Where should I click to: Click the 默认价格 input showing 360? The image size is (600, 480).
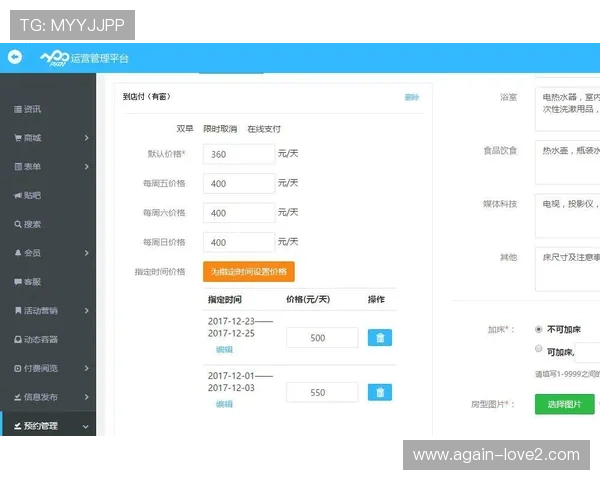click(x=239, y=154)
